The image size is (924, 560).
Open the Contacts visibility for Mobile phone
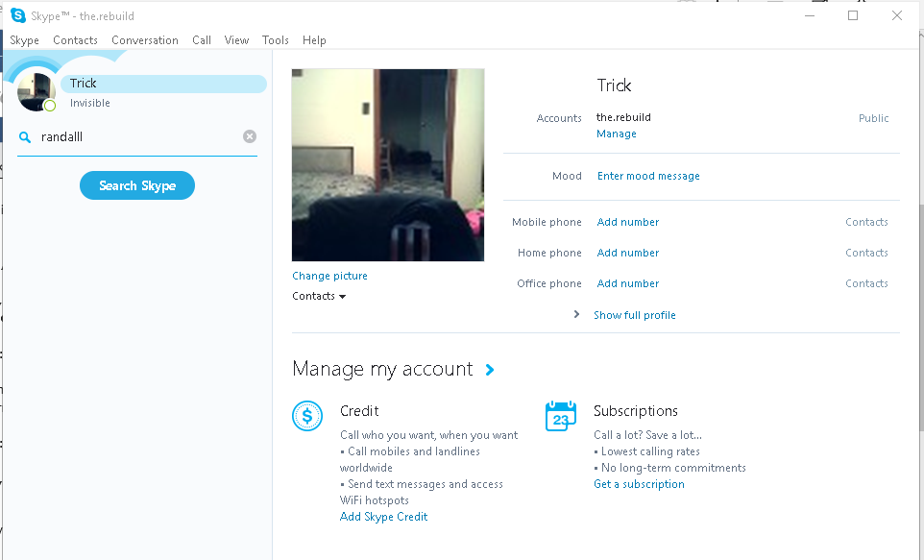(866, 222)
